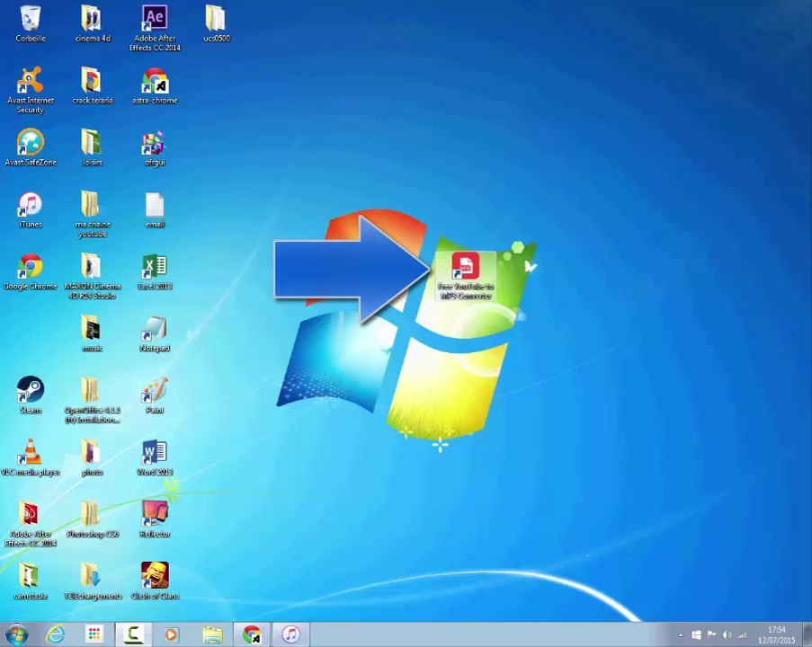812x647 pixels.
Task: Select the crack teraria folder
Action: pyautogui.click(x=93, y=85)
